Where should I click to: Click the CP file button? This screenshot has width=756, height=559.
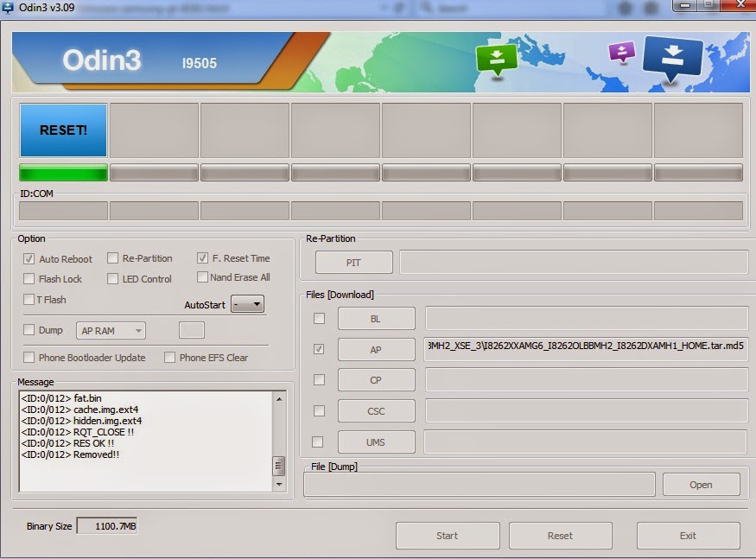(376, 380)
